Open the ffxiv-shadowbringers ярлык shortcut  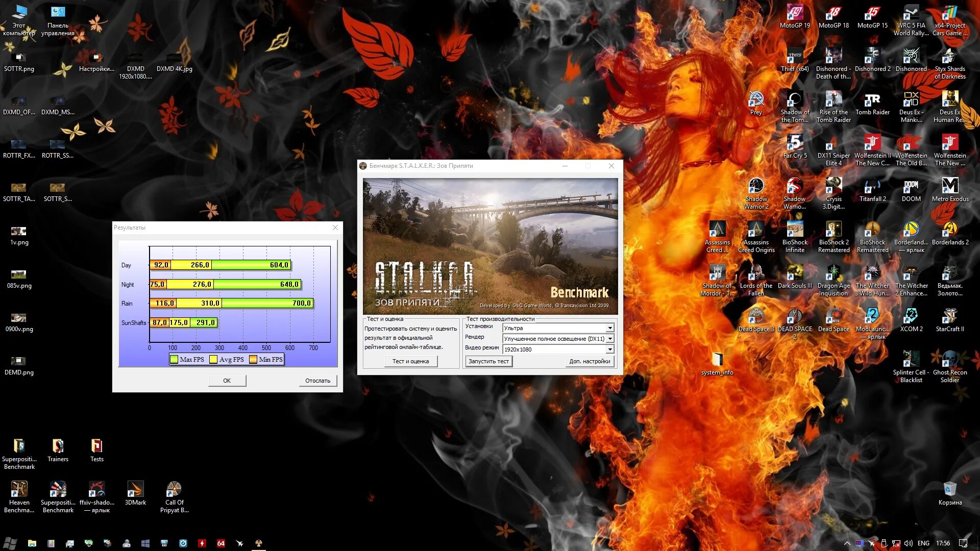click(x=96, y=497)
